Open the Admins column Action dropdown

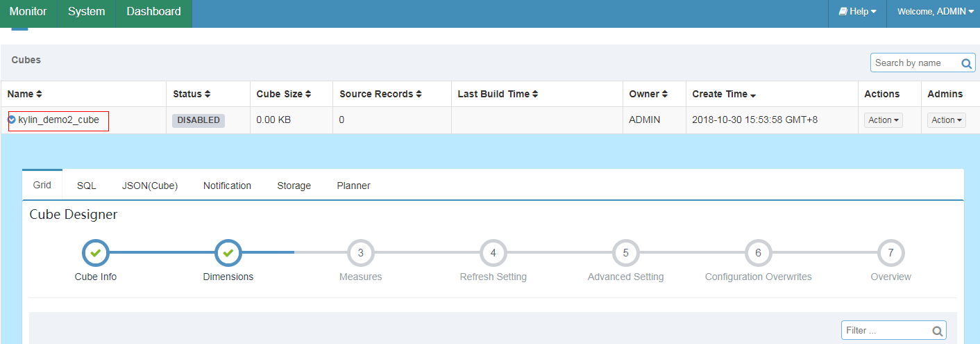click(x=947, y=120)
